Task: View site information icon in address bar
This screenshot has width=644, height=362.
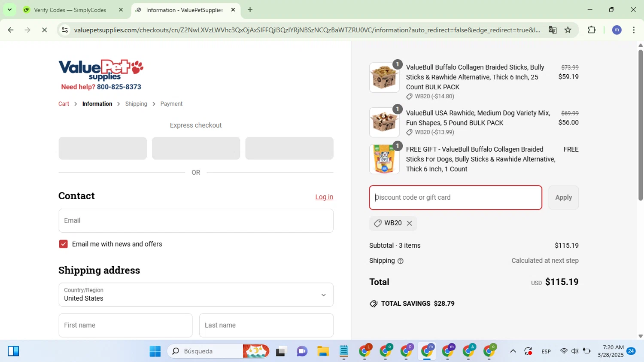Action: [x=65, y=30]
